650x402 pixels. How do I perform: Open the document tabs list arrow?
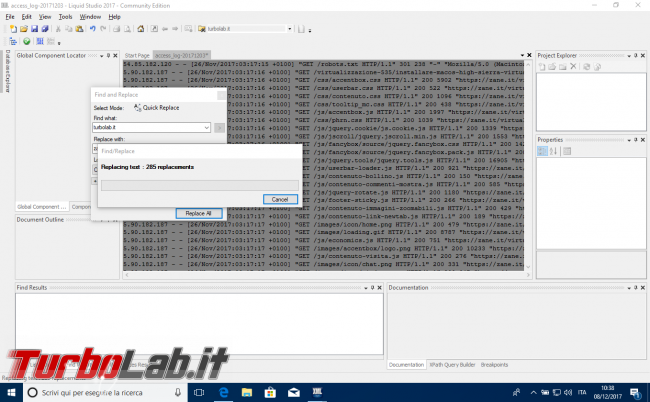pos(522,56)
